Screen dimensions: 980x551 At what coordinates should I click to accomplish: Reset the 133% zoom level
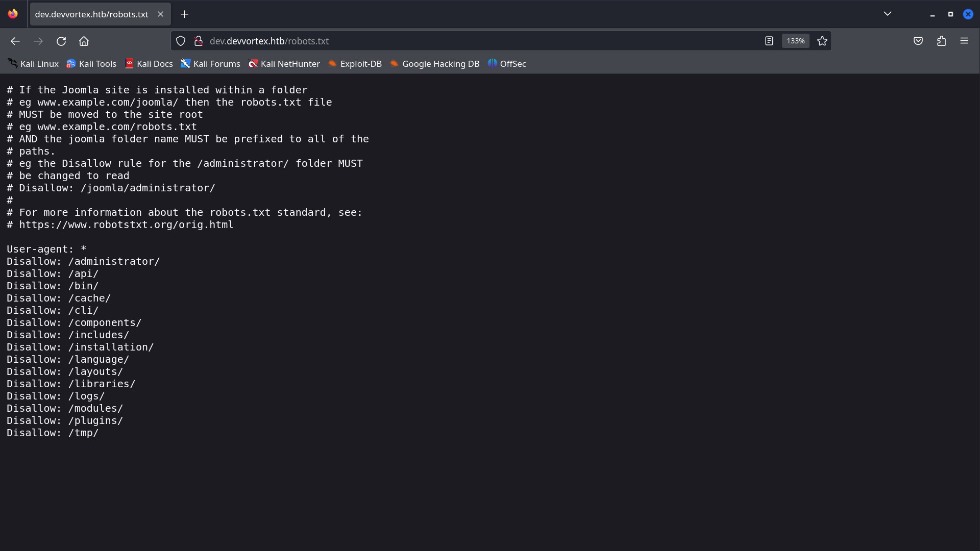(x=795, y=41)
